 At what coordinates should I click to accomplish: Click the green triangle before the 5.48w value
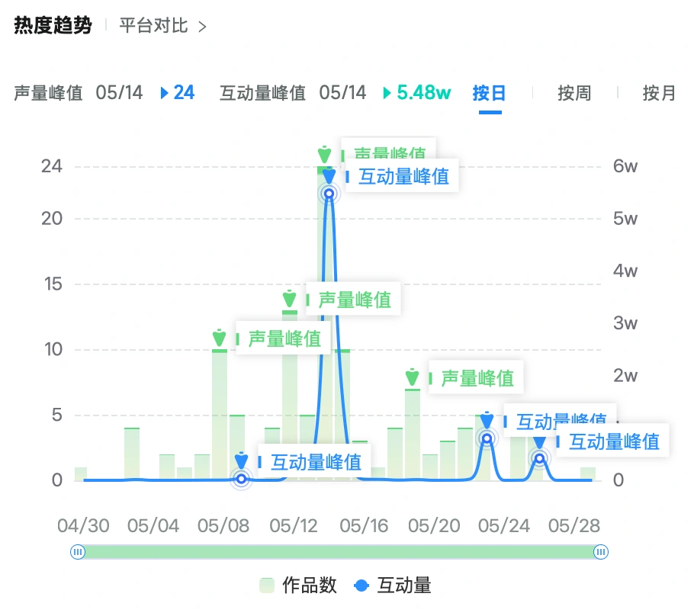pos(387,93)
